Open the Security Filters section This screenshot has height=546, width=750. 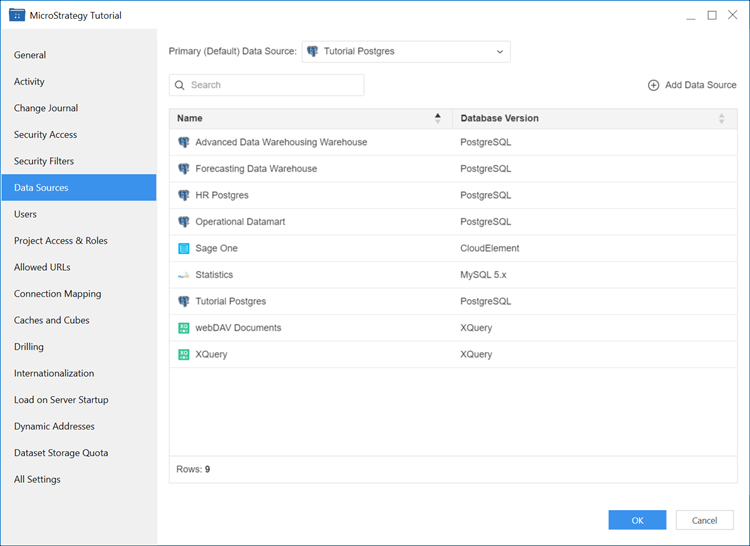[x=44, y=161]
